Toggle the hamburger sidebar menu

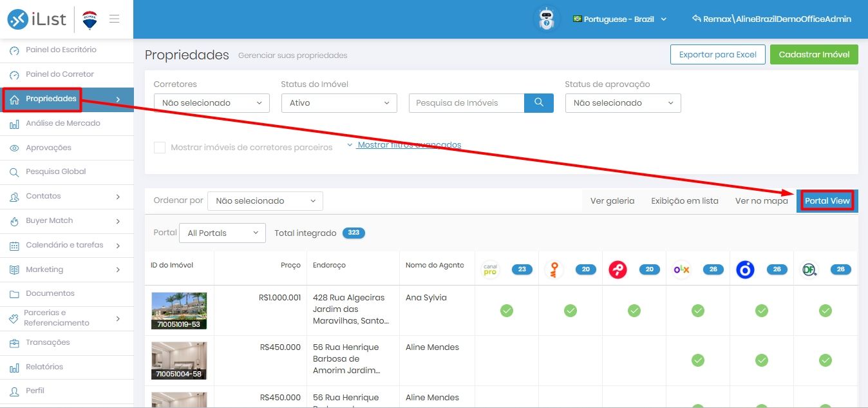(x=114, y=19)
